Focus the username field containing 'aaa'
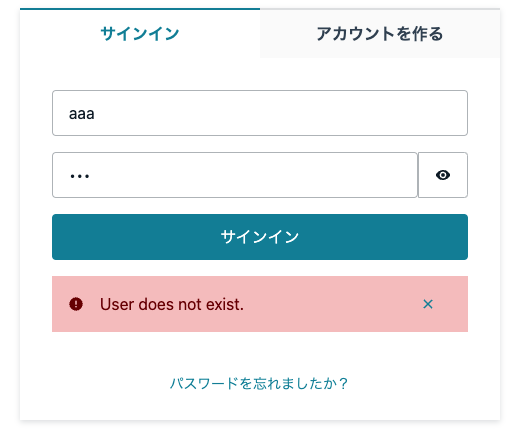 tap(260, 113)
